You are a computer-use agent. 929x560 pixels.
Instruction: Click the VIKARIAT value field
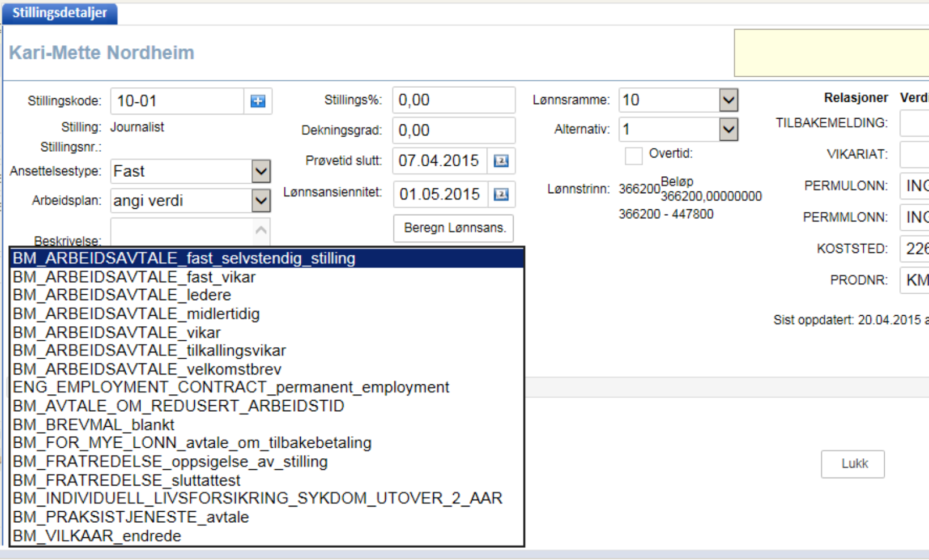[914, 155]
